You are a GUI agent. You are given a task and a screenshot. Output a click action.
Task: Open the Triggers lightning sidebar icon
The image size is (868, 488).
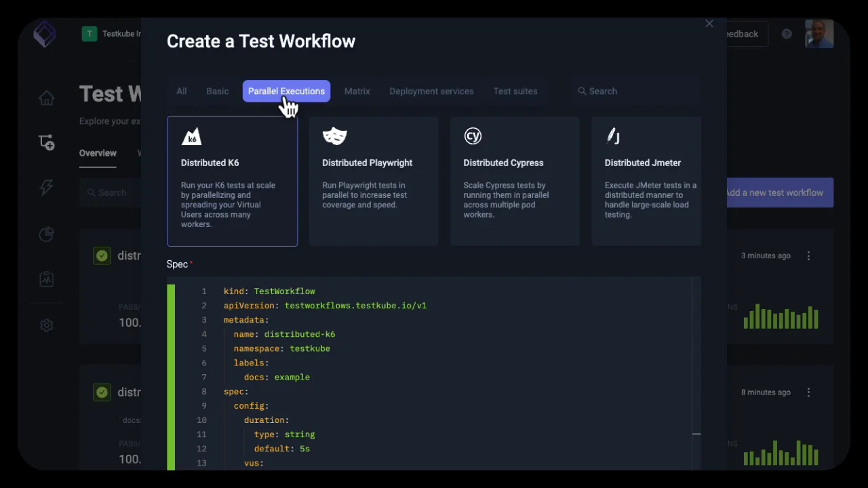[x=46, y=188]
